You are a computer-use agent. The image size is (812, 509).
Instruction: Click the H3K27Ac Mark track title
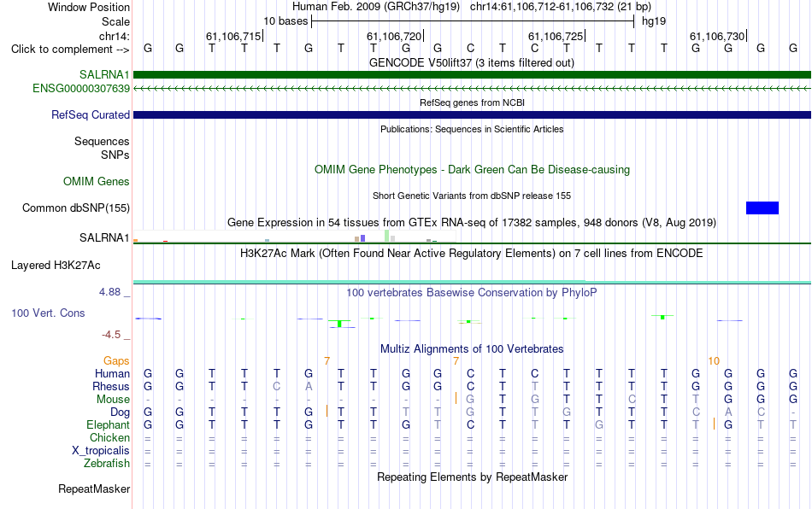click(472, 254)
